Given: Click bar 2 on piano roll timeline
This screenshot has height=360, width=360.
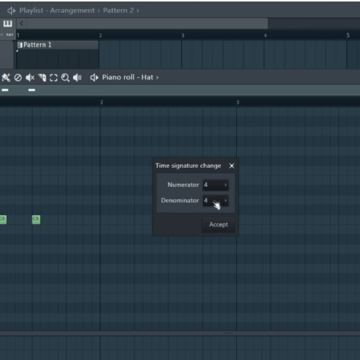Looking at the screenshot, I should (x=102, y=102).
